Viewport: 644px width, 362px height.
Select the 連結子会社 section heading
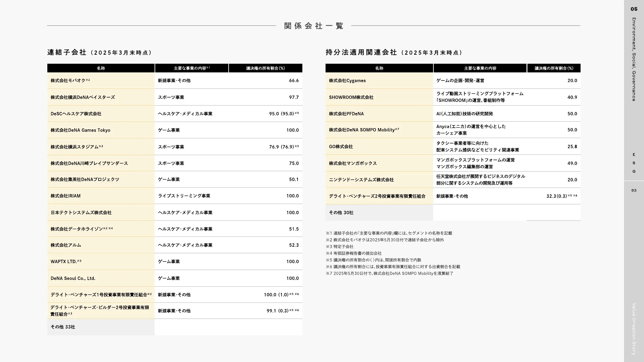pos(68,52)
